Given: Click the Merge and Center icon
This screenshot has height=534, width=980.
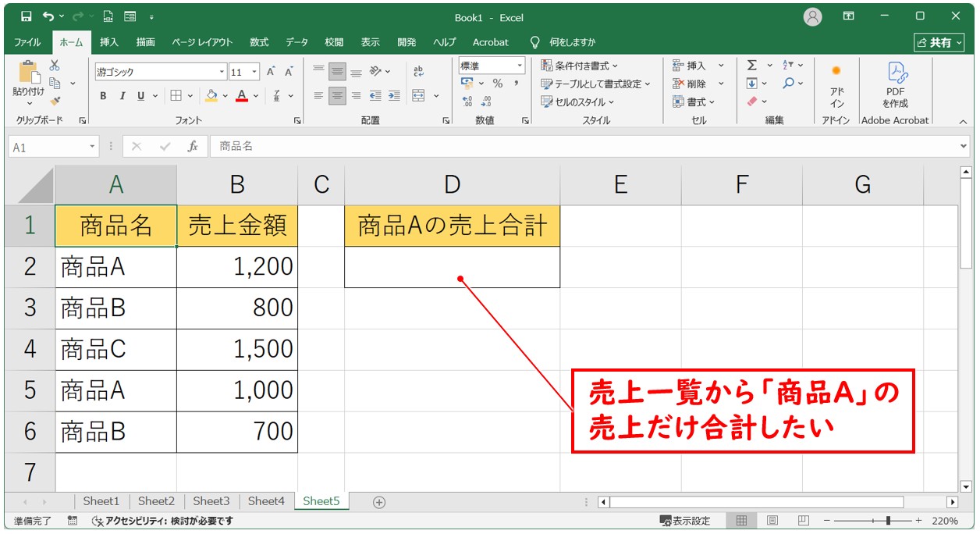Looking at the screenshot, I should [419, 96].
